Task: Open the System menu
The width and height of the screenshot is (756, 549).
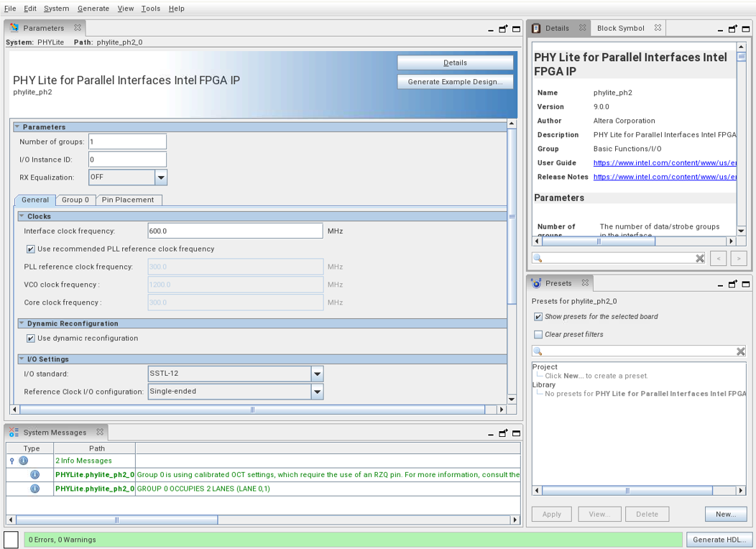Action: pos(56,9)
